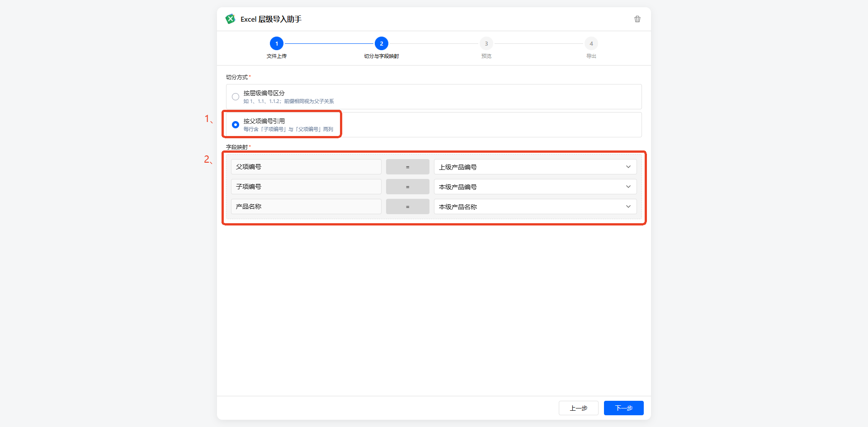Go to step 4 导出
The height and width of the screenshot is (427, 868).
591,44
